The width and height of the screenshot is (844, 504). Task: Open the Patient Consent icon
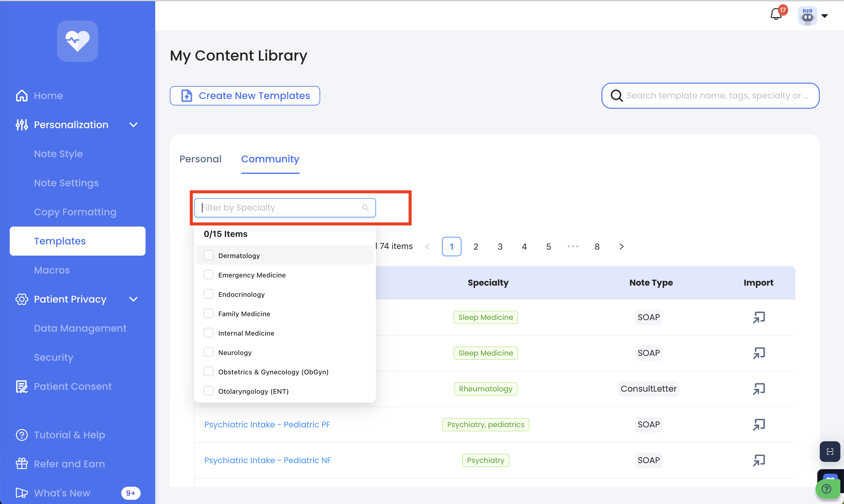22,386
